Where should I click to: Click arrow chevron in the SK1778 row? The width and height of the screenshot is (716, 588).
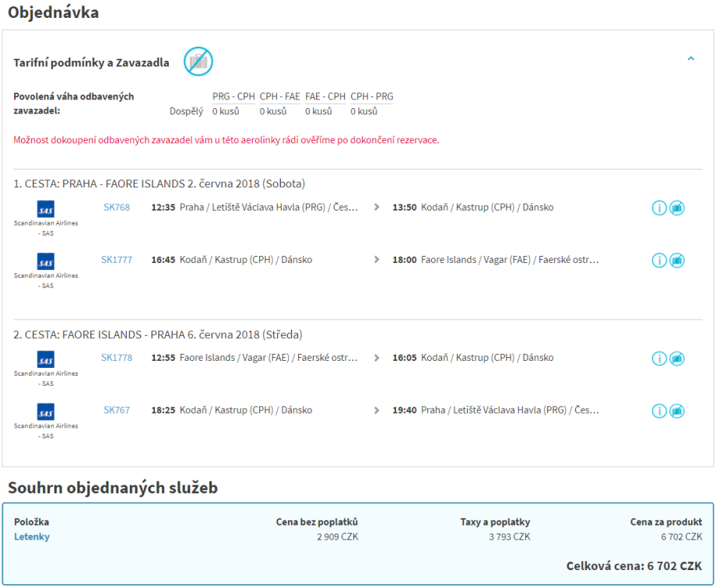(377, 359)
